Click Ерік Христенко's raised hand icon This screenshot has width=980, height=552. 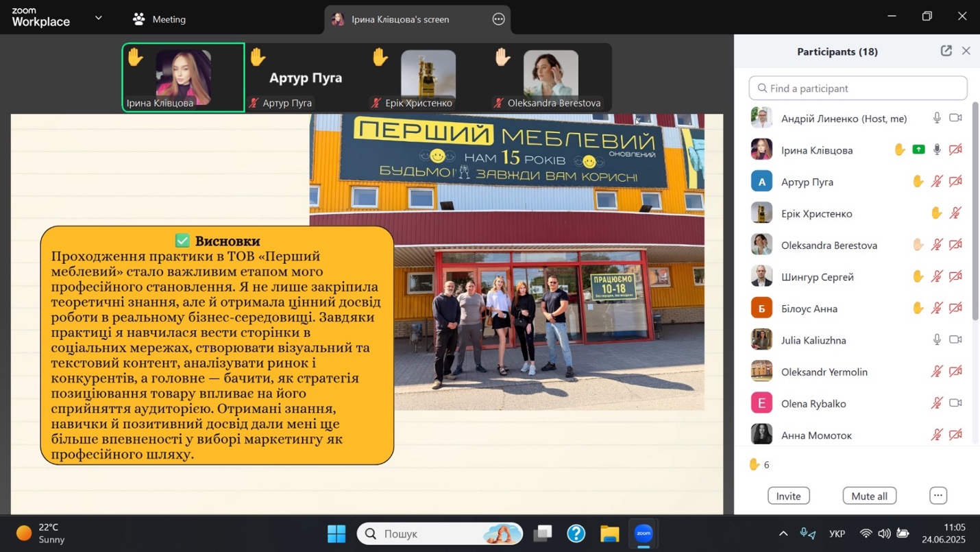pos(937,213)
